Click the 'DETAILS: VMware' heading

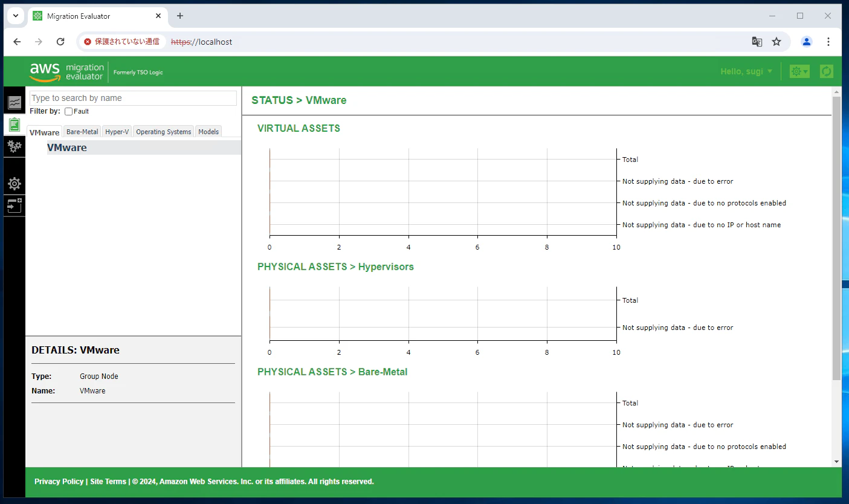[76, 350]
